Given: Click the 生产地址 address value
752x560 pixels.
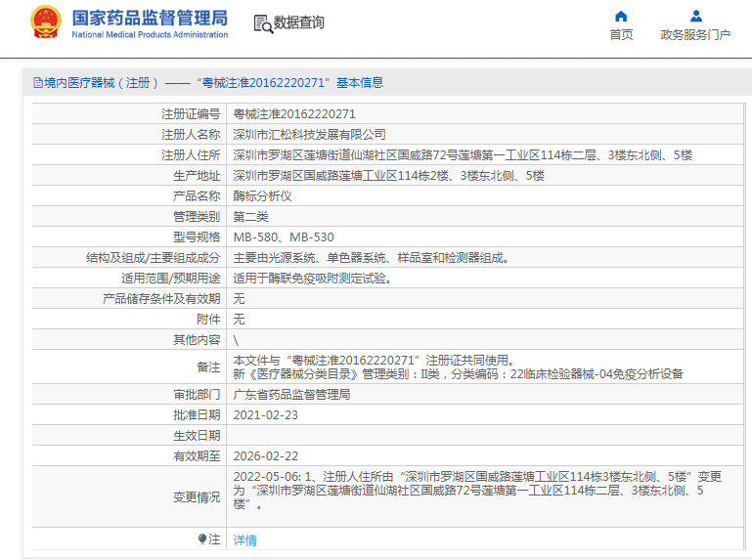Looking at the screenshot, I should click(x=388, y=176).
